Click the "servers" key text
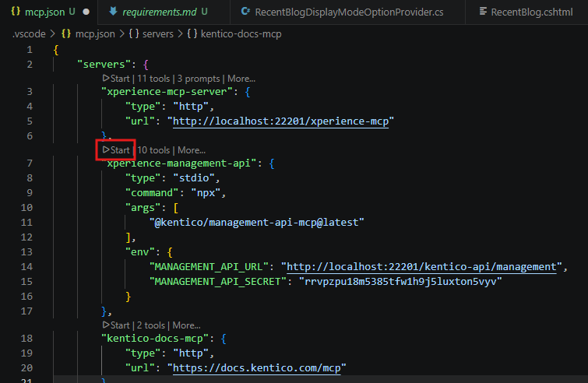 [104, 65]
